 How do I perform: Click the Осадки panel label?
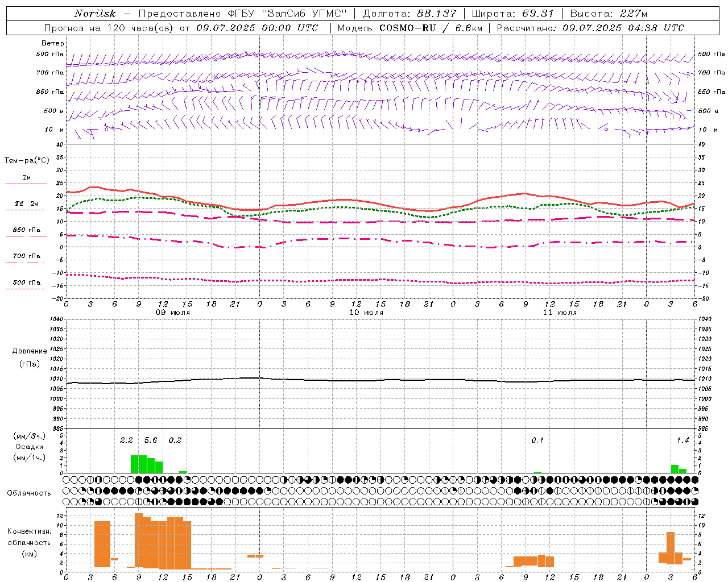click(29, 447)
